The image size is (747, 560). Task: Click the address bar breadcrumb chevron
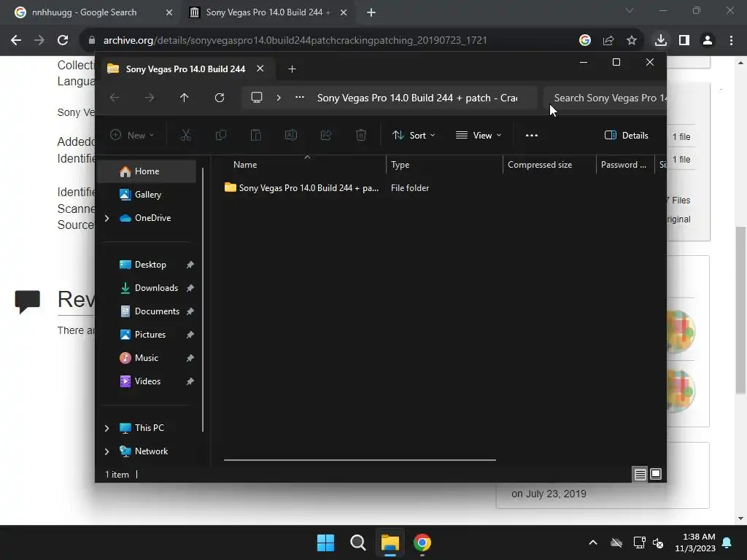[x=279, y=98]
